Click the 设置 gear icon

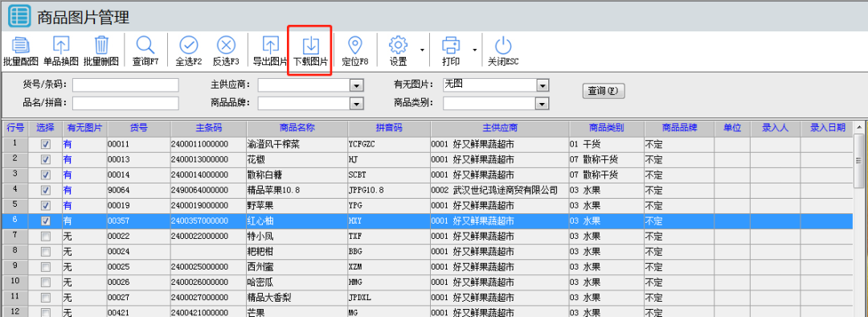399,45
